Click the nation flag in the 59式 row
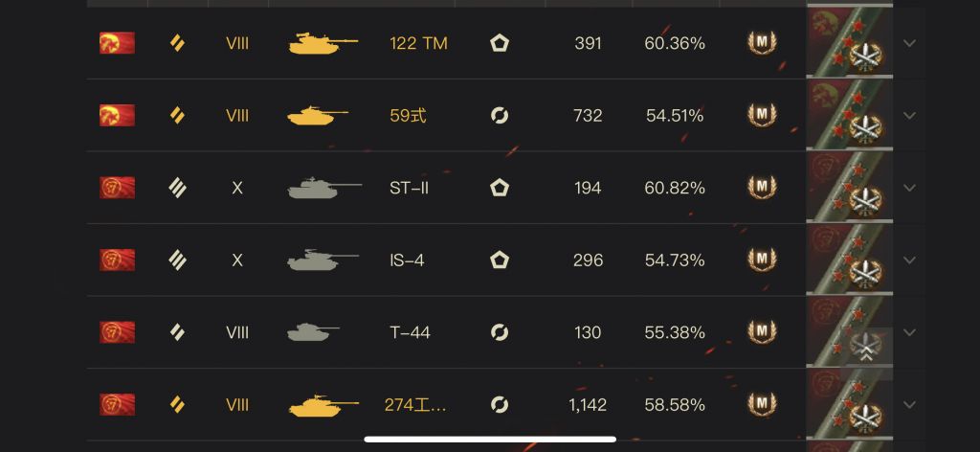This screenshot has height=452, width=980. [x=117, y=116]
